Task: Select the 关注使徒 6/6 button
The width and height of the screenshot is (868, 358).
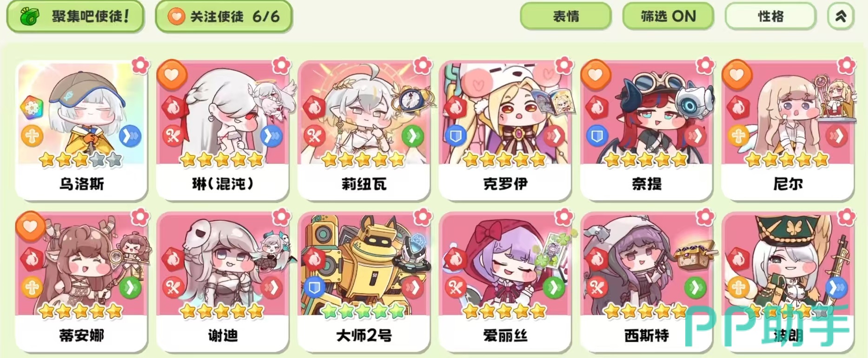Action: coord(224,17)
